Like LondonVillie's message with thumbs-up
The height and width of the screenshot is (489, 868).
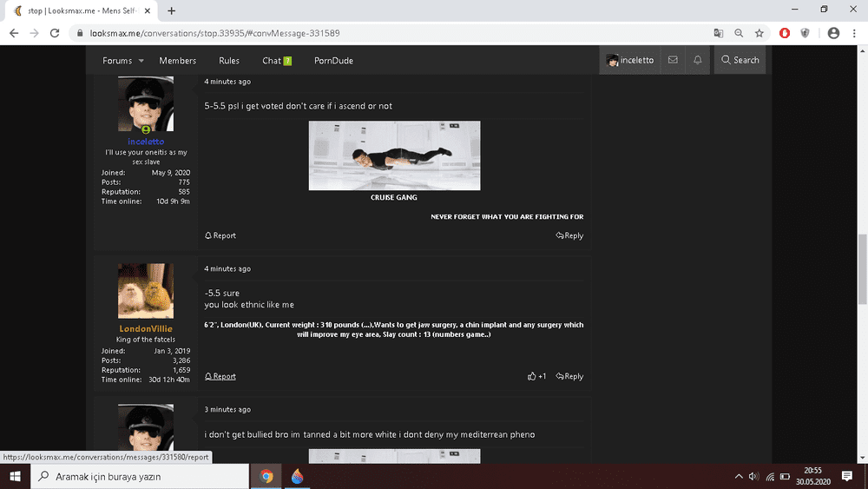536,376
